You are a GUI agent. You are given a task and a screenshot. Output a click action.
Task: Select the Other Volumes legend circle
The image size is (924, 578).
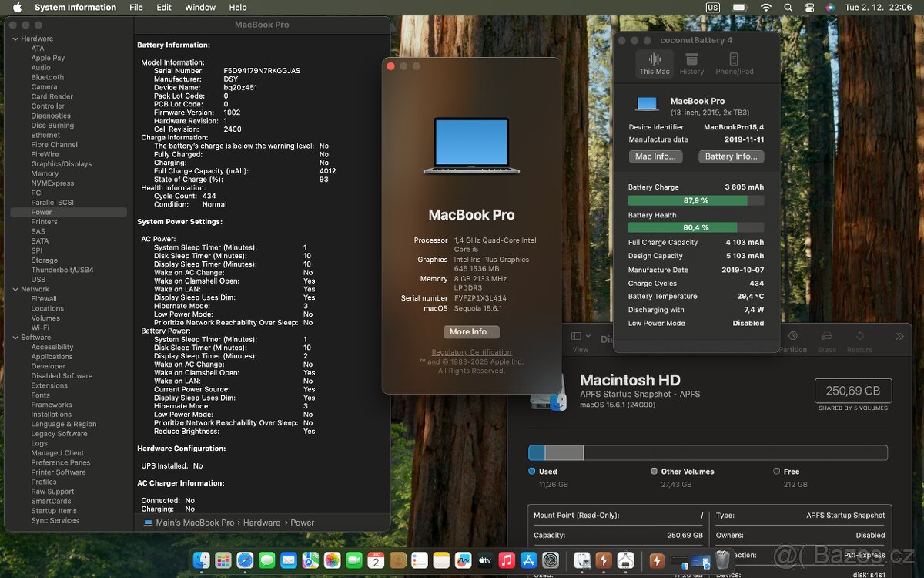(654, 471)
